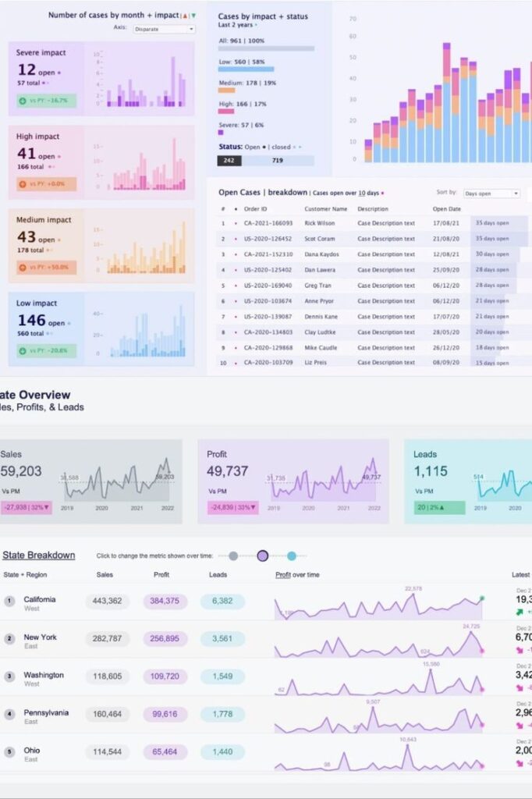Open the Sort by dropdown showing Days open

point(491,194)
